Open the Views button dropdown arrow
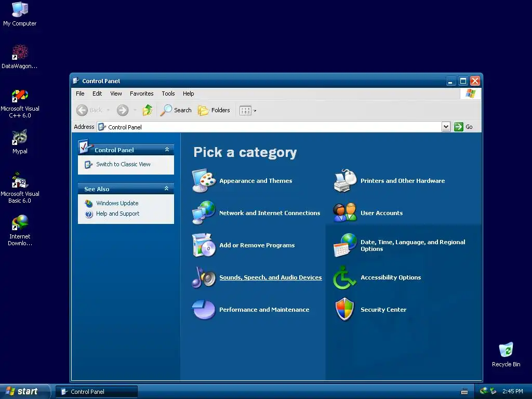 pyautogui.click(x=255, y=111)
